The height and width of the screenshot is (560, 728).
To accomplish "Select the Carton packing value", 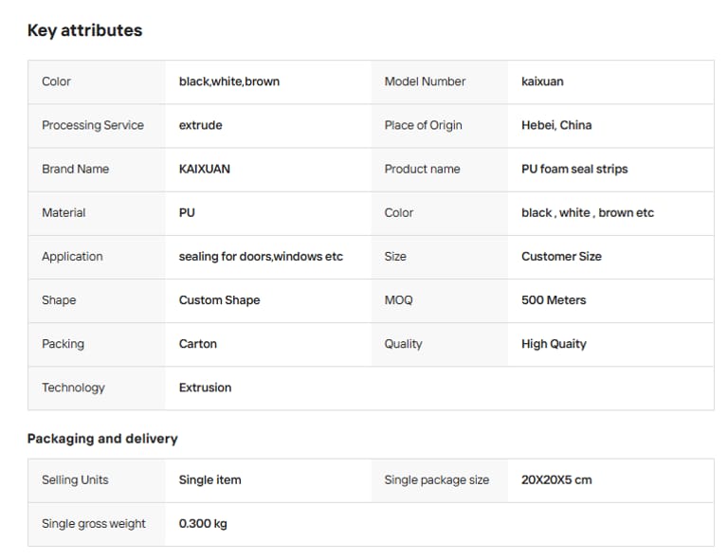I will [x=197, y=343].
